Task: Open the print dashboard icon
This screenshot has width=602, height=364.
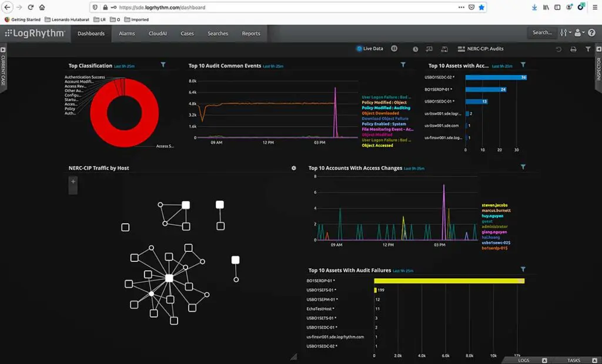Action: click(x=573, y=49)
